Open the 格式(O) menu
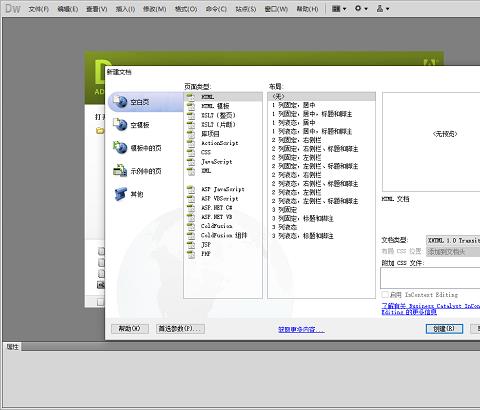Image resolution: width=480 pixels, height=410 pixels. (x=186, y=9)
